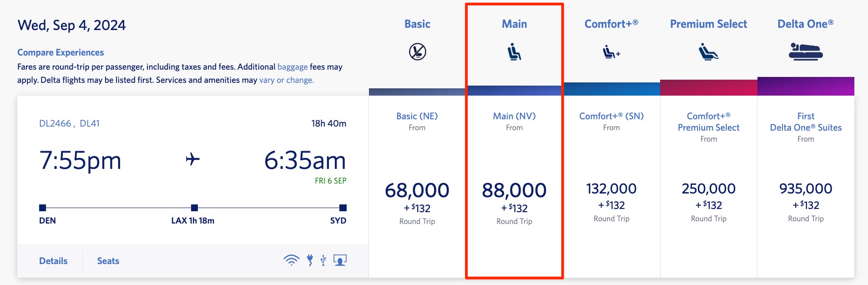Screen dimensions: 868x285
Task: Click the Basic (NE) fare class label
Action: coord(417,116)
